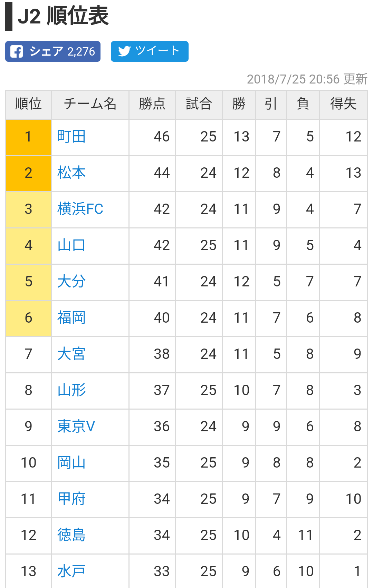This screenshot has width=373, height=588.
Task: Open the 山形 team link
Action: 71,390
